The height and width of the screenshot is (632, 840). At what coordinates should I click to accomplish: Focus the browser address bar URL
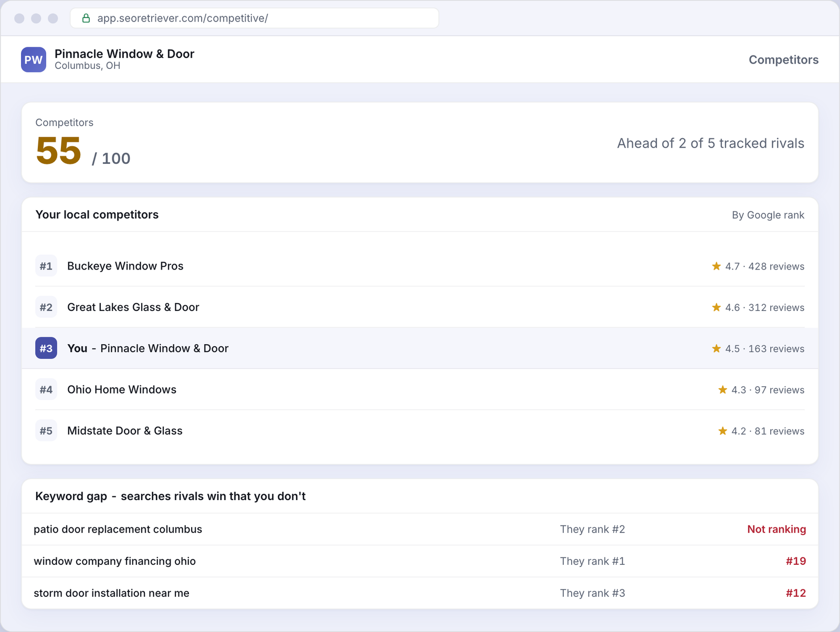tap(255, 18)
